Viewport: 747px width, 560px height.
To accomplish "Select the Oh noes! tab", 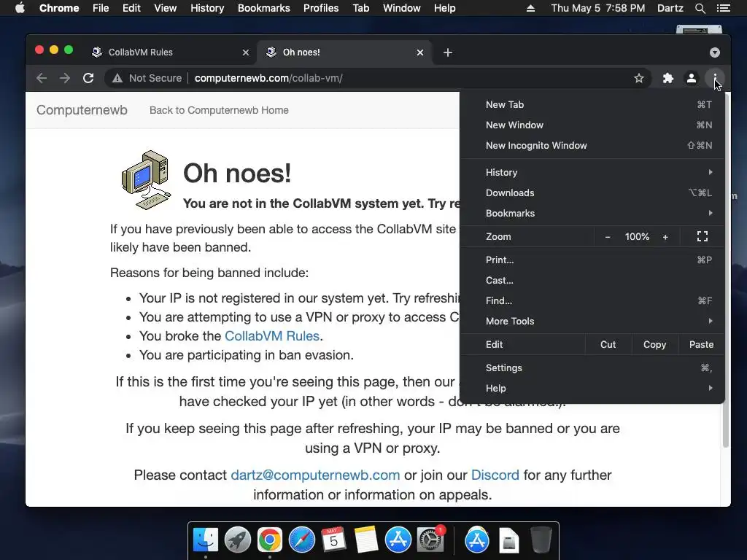I will 345,52.
